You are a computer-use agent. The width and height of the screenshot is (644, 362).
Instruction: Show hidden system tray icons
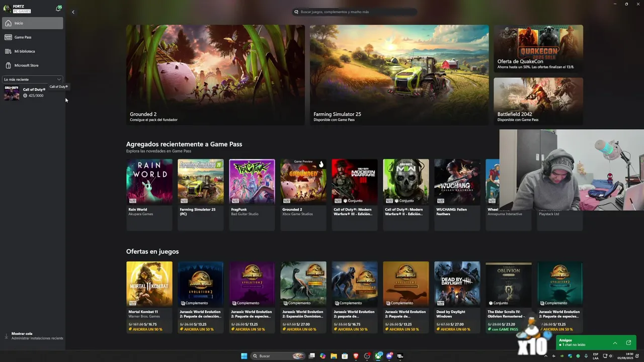pyautogui.click(x=546, y=356)
